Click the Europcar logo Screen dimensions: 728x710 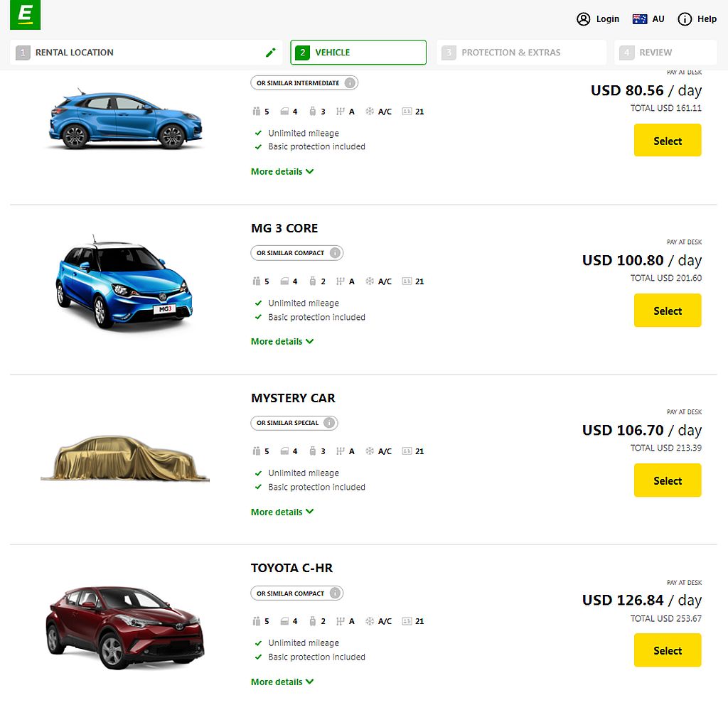pos(25,15)
